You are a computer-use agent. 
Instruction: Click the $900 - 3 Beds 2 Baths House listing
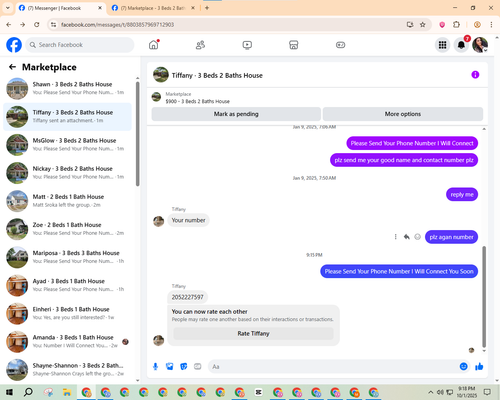pos(197,101)
